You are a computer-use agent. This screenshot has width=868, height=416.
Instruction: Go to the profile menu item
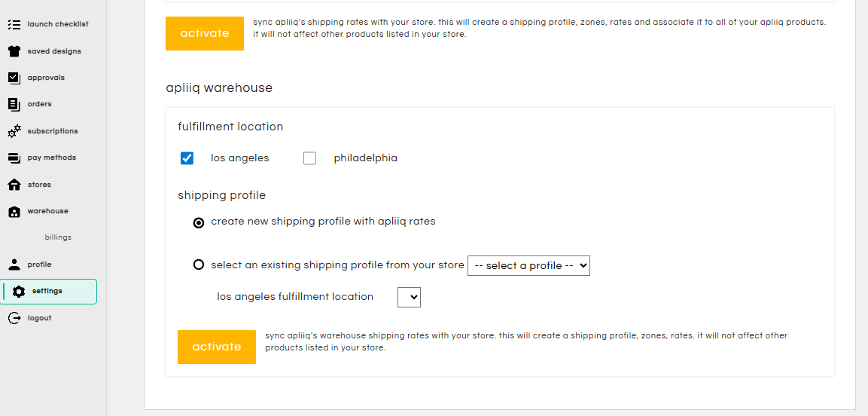[x=39, y=265]
